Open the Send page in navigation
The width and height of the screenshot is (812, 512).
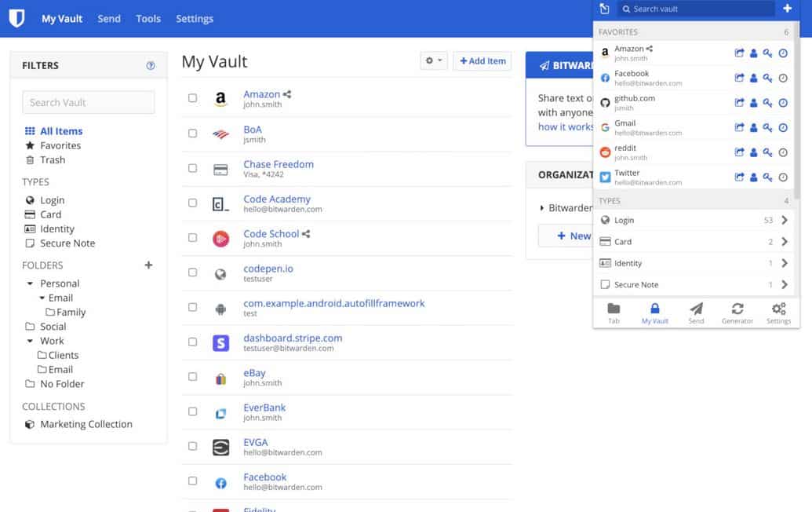point(109,19)
